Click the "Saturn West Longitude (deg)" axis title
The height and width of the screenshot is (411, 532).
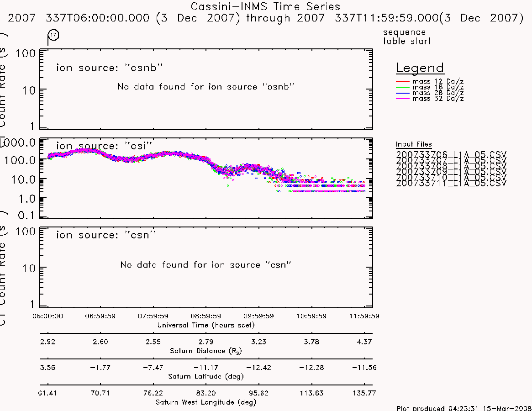coord(205,402)
